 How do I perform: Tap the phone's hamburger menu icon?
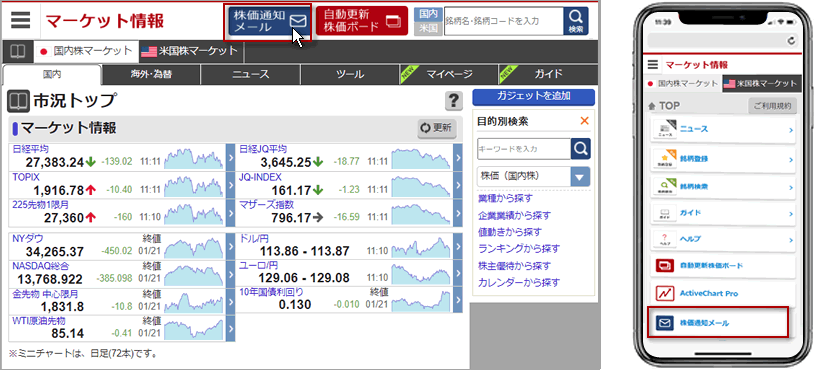click(653, 65)
